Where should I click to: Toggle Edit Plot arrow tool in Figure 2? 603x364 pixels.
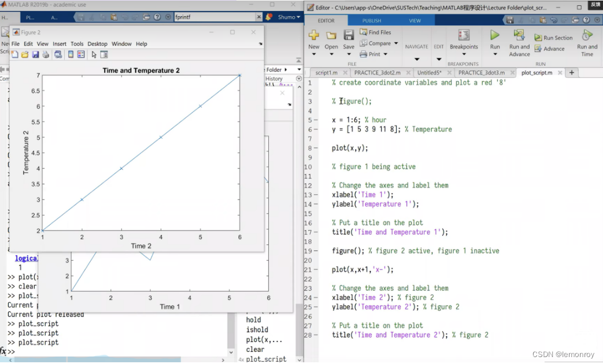coord(94,54)
